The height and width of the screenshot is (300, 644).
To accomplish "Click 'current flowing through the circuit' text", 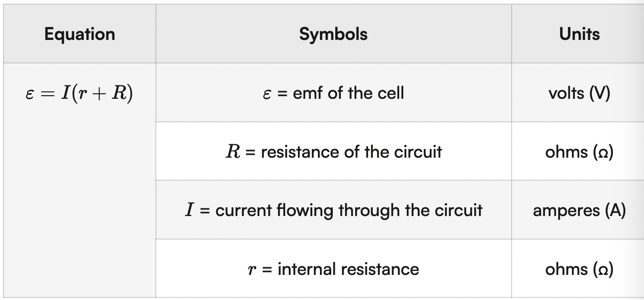I will click(x=349, y=210).
